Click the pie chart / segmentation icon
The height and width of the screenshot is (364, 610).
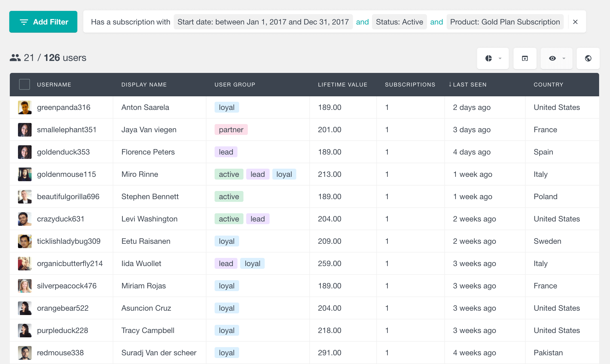pyautogui.click(x=489, y=58)
